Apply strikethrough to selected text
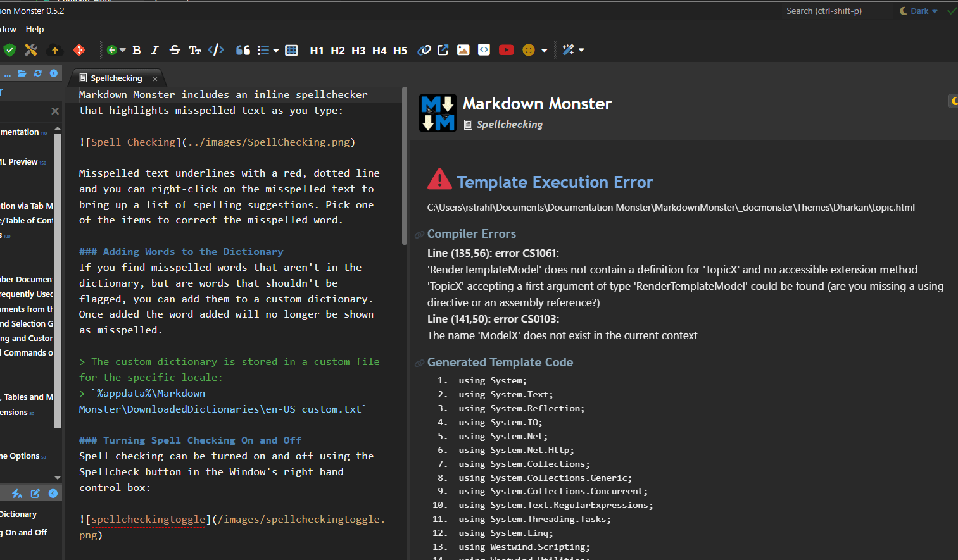This screenshot has width=958, height=560. pos(175,50)
